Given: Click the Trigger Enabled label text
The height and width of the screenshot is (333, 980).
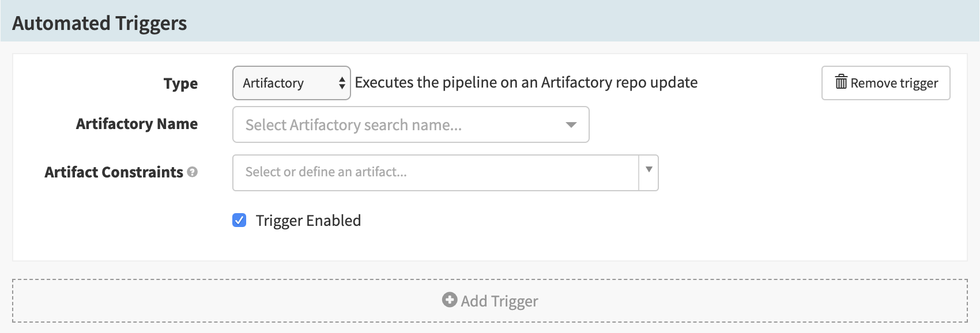Looking at the screenshot, I should [x=308, y=221].
